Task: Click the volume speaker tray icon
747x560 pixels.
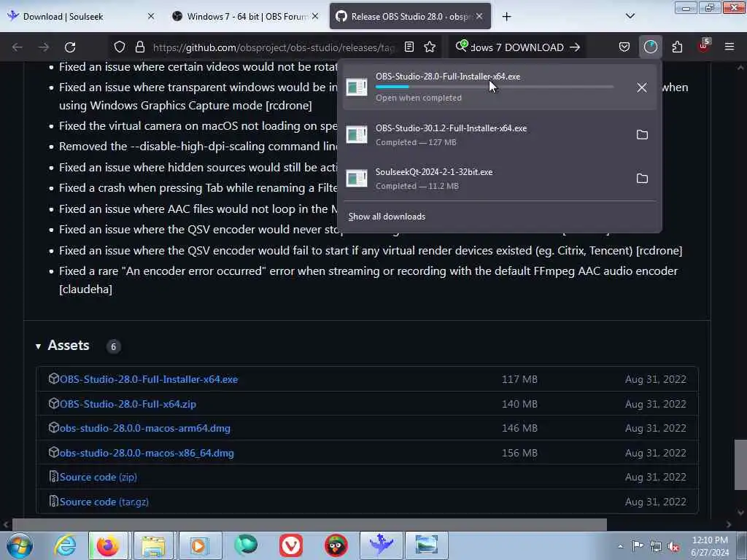Action: [x=674, y=547]
